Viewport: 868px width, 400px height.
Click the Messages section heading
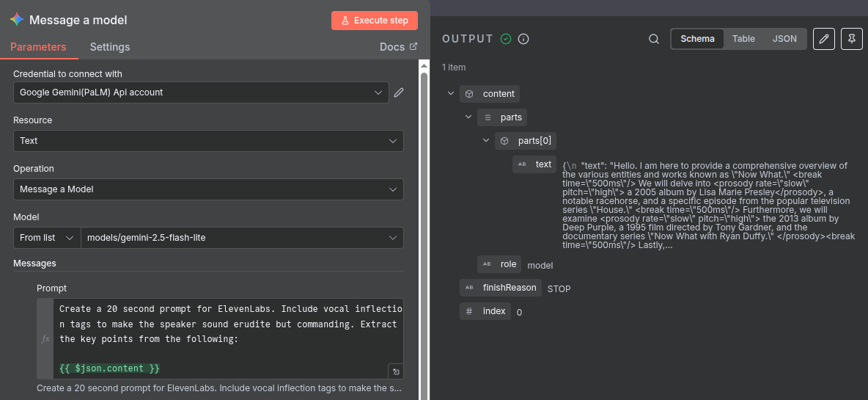(34, 263)
